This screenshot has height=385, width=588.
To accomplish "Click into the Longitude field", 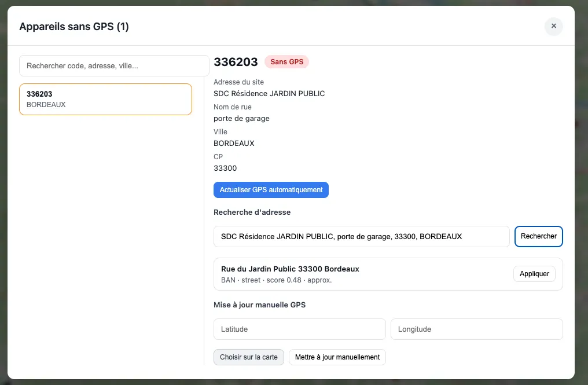I will (x=476, y=329).
